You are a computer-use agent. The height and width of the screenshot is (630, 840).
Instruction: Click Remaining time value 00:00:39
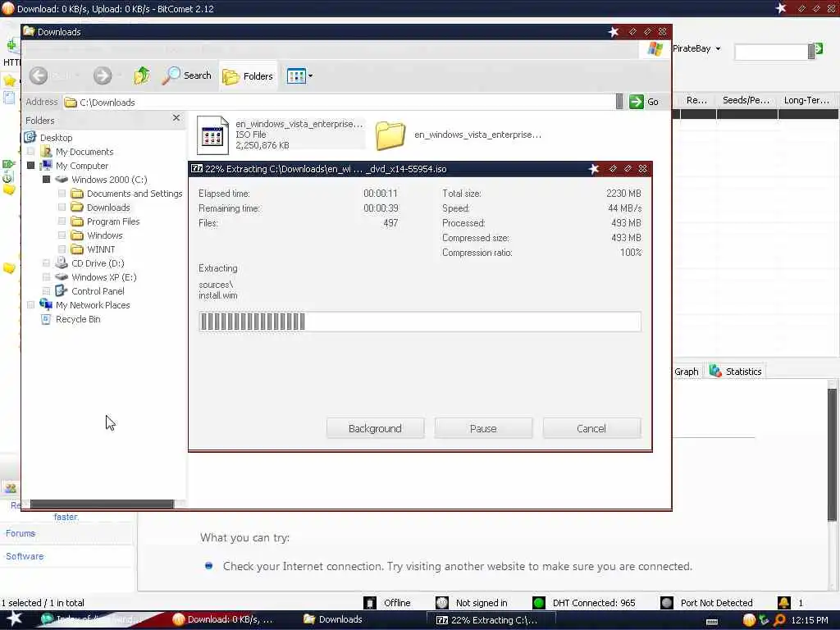click(381, 208)
